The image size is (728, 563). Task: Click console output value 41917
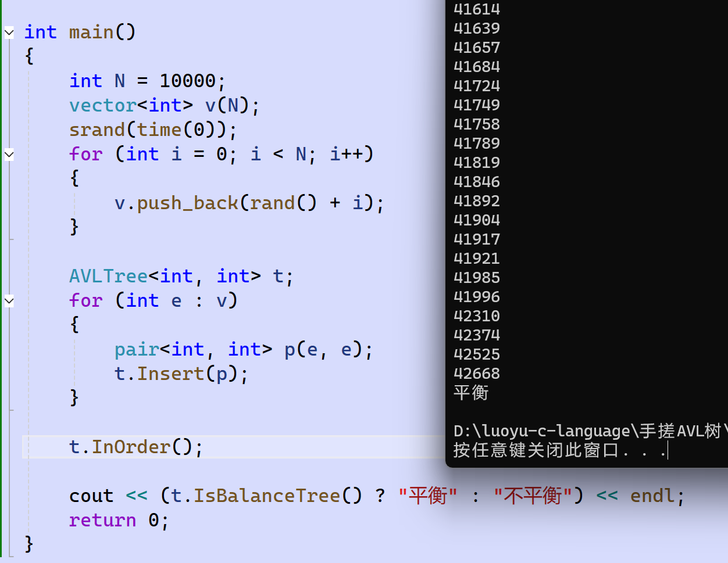coord(477,239)
